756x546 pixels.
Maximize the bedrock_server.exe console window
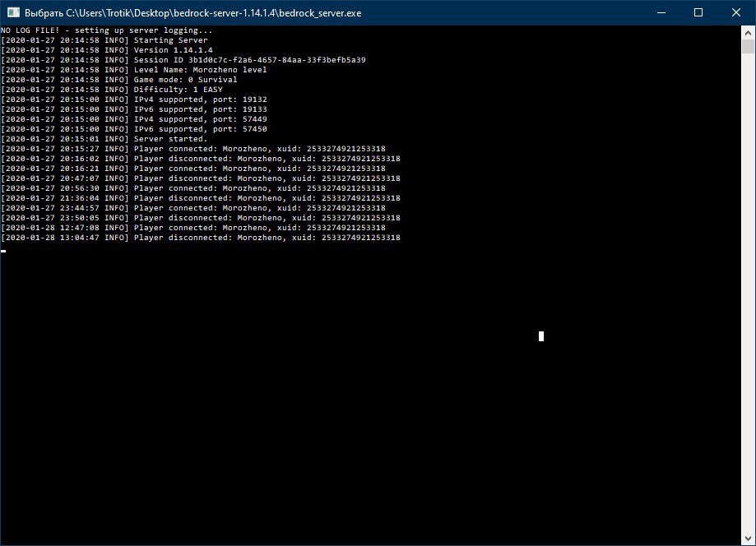tap(698, 12)
